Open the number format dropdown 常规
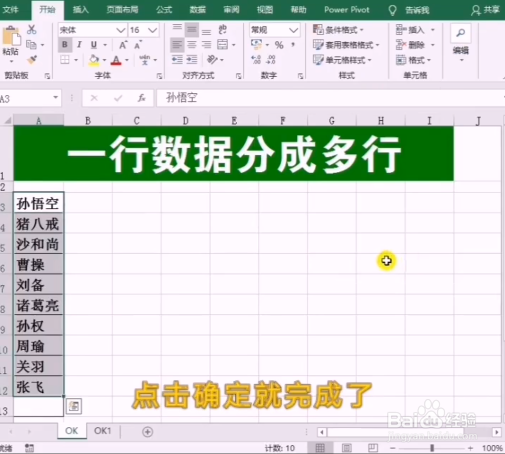Screen dimensions: 505x454 [x=293, y=30]
